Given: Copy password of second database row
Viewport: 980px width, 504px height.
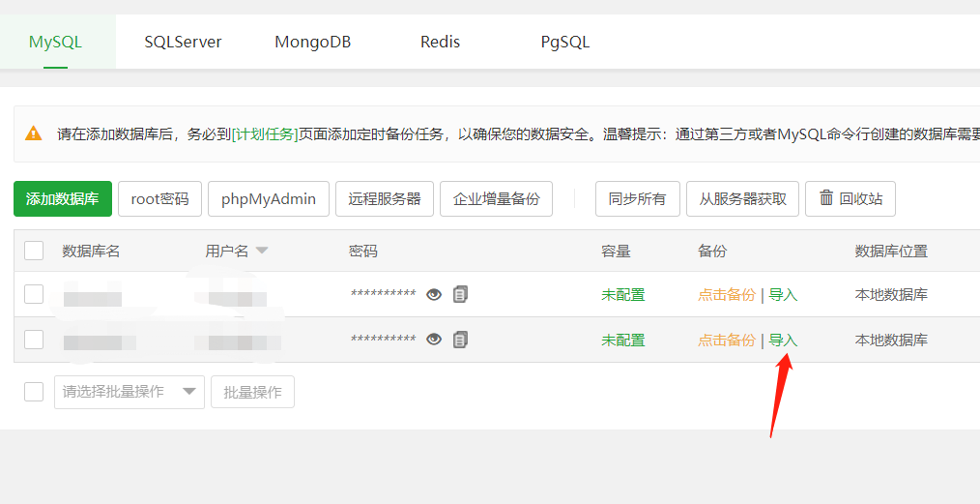Looking at the screenshot, I should (460, 340).
